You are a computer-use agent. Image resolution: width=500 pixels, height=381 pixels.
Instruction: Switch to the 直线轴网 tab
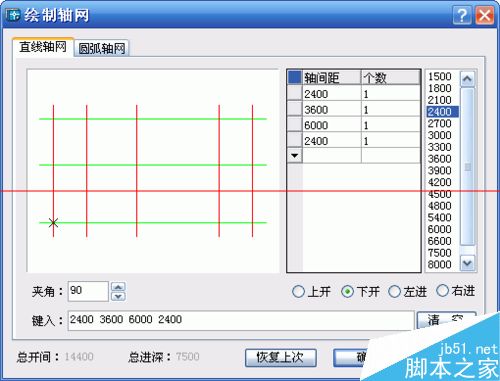[x=43, y=47]
